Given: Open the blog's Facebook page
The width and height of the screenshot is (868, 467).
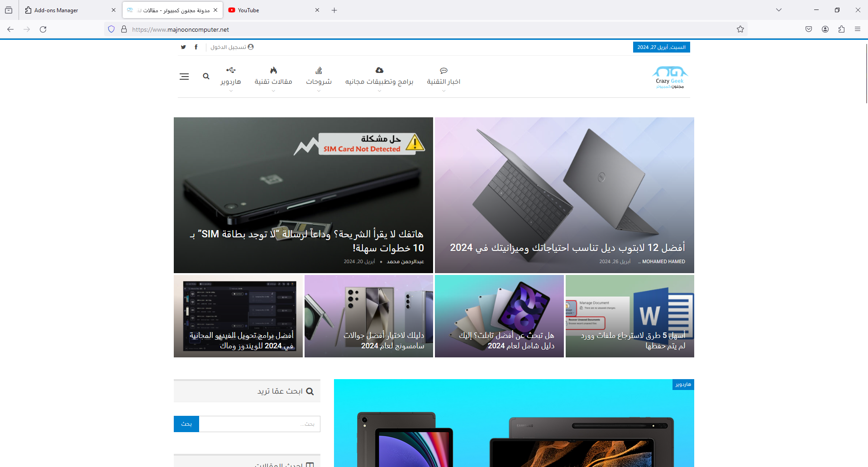Looking at the screenshot, I should [x=196, y=47].
